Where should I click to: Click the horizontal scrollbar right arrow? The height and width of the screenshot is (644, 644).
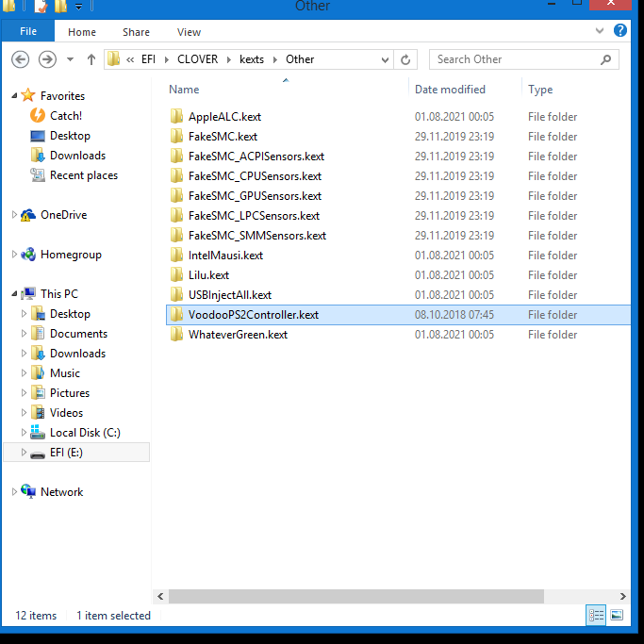pyautogui.click(x=622, y=596)
